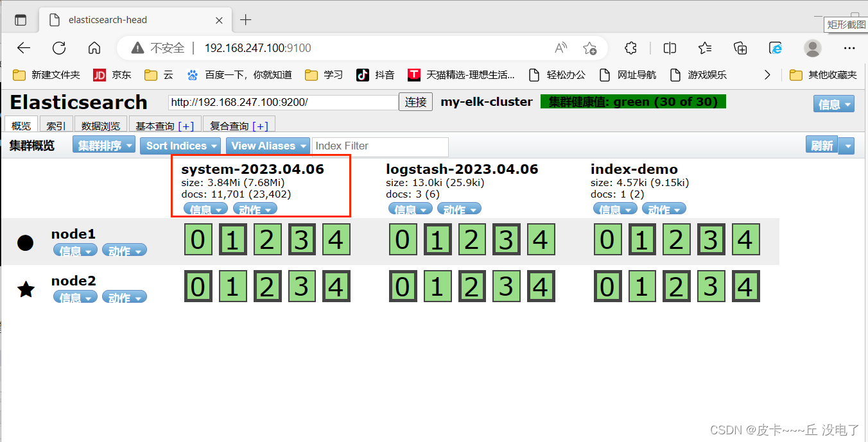Open the favorites list icon
868x442 pixels.
click(x=705, y=48)
